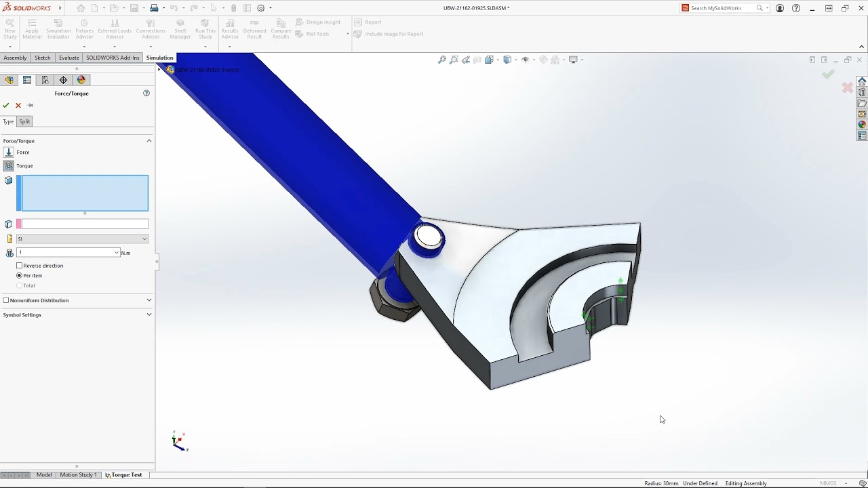The width and height of the screenshot is (868, 488).
Task: Collapse the Force/Torque section chevron
Action: (149, 140)
